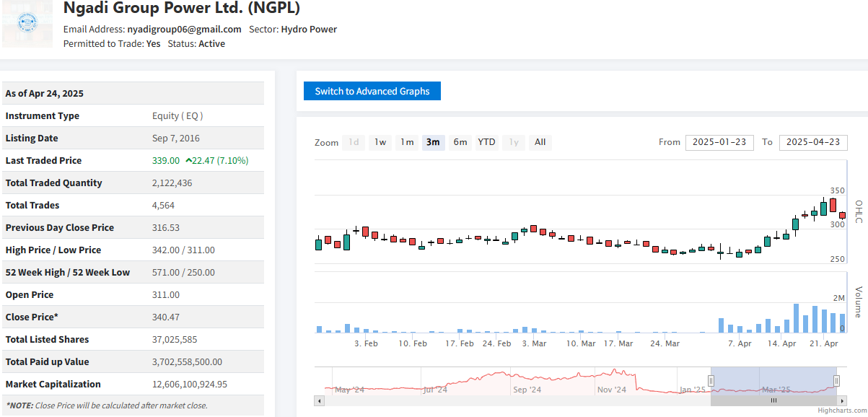Open the nyadigroup06@gmail.com email link

184,30
